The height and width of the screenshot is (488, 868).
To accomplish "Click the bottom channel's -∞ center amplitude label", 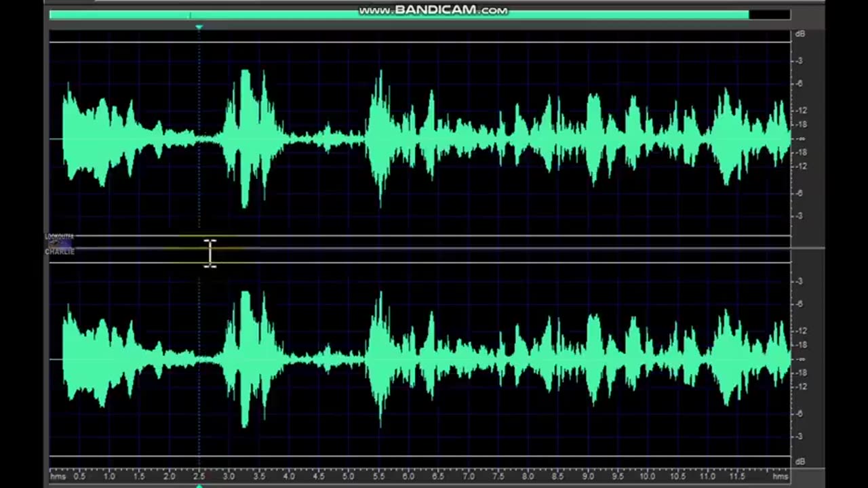I will click(801, 359).
